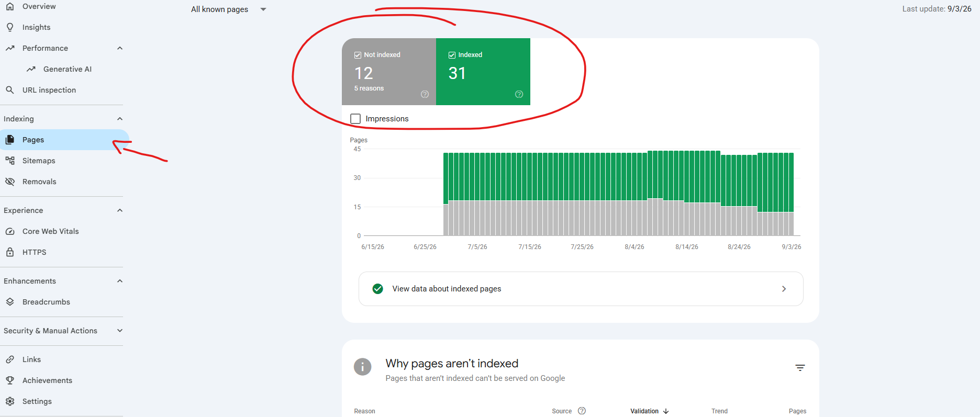Click the Overview home icon
The image size is (980, 417).
pos(10,6)
